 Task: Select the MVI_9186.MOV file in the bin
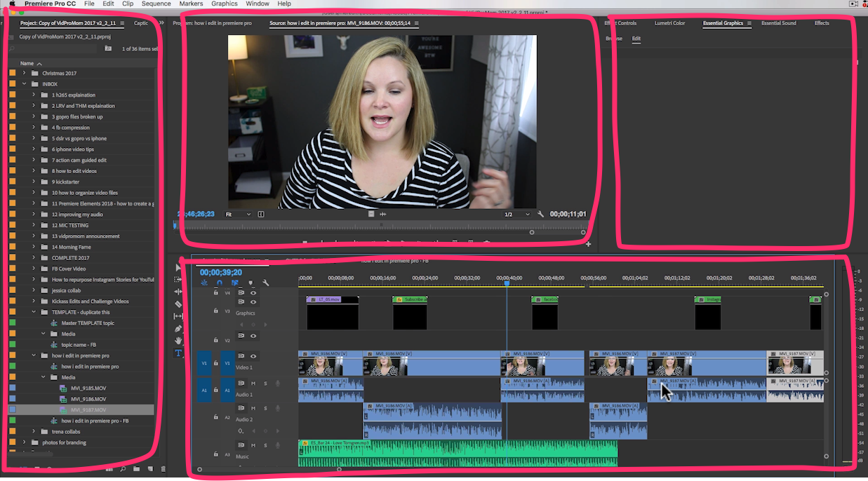point(88,399)
